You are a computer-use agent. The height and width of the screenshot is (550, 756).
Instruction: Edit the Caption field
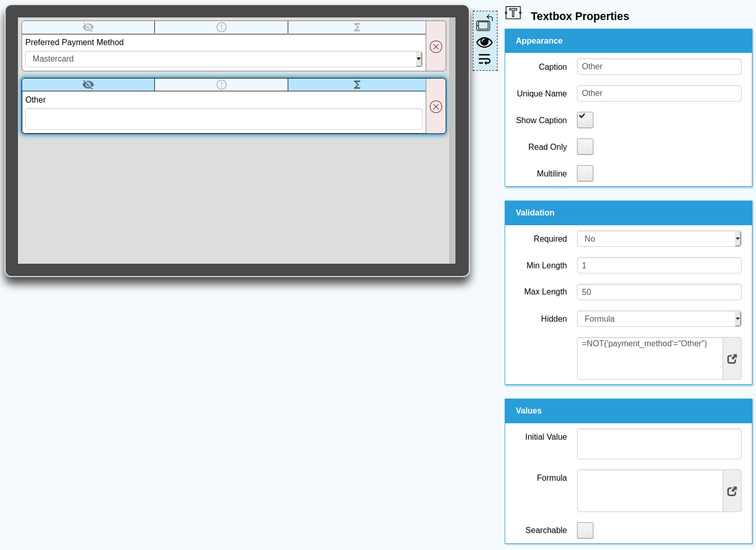pos(659,67)
